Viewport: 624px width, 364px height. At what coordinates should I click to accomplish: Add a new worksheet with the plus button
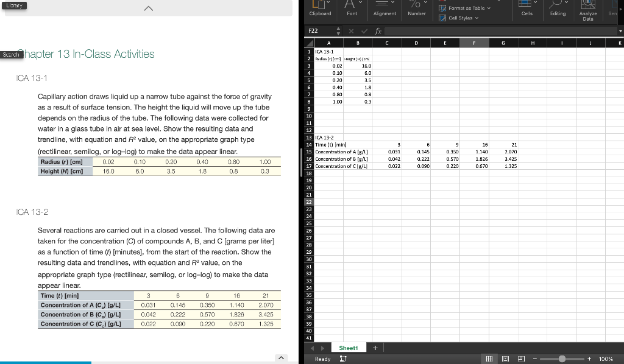pos(375,348)
